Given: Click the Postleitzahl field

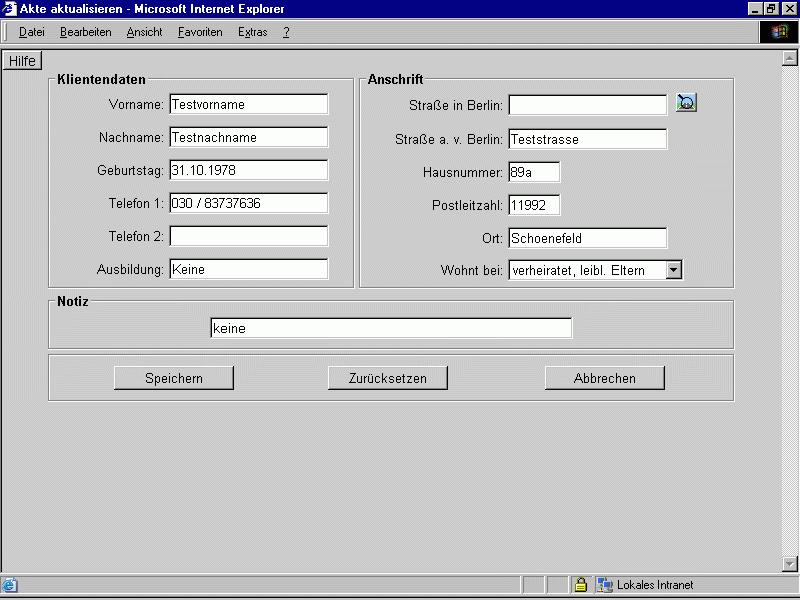Looking at the screenshot, I should click(534, 205).
